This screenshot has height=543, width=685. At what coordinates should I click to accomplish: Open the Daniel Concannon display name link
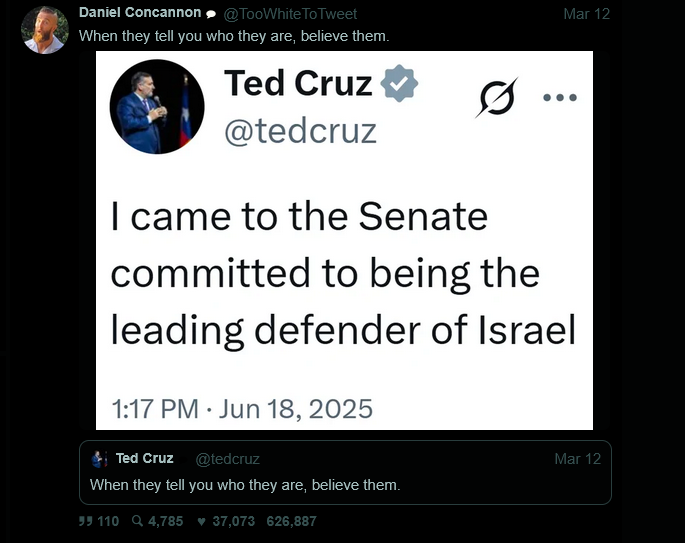(x=139, y=14)
